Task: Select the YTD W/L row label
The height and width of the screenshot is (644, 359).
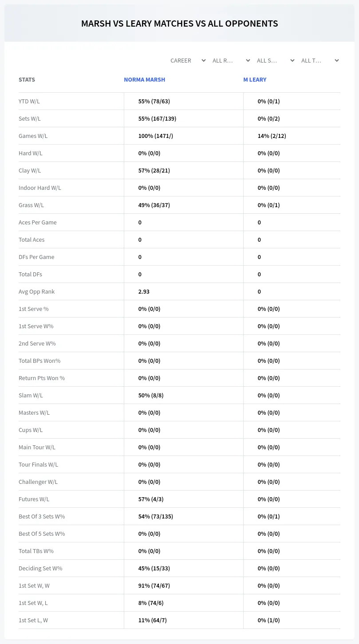Action: click(x=29, y=101)
